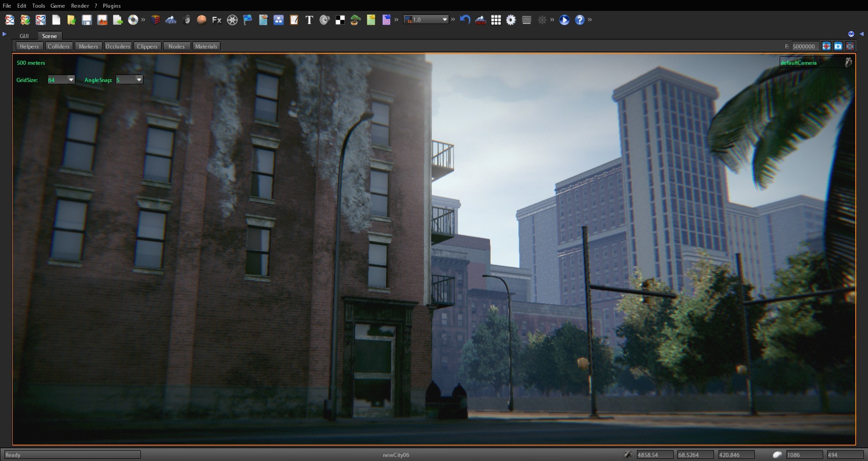
Task: Click the terrain mountain icon
Action: (x=171, y=20)
